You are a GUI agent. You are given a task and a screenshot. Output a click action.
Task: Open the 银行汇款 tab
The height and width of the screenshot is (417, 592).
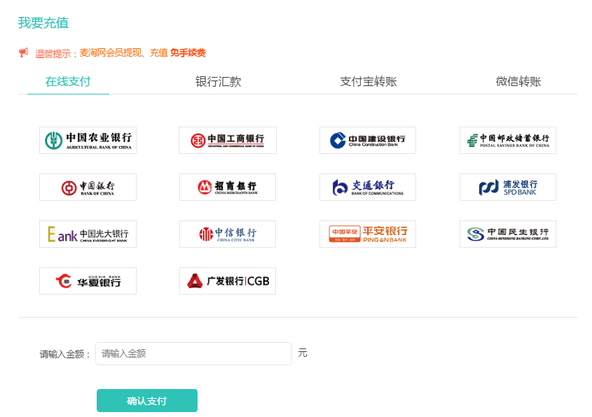coord(218,82)
